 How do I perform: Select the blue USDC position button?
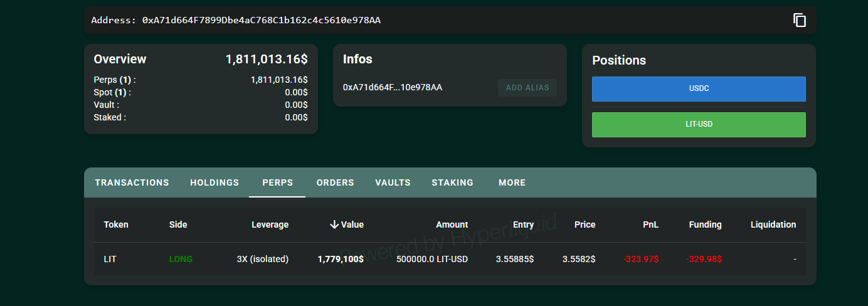[x=699, y=89]
